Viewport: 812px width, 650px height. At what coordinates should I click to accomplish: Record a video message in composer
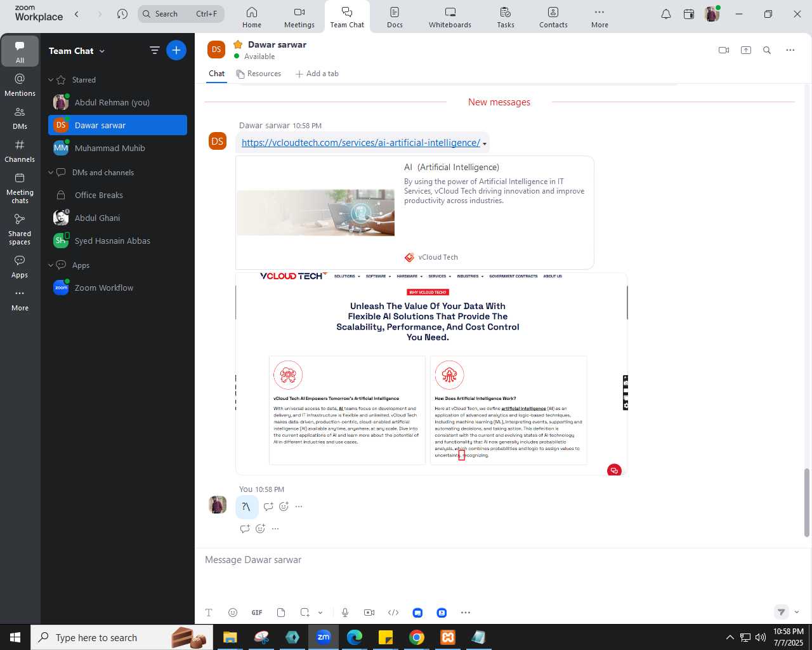[x=369, y=613]
